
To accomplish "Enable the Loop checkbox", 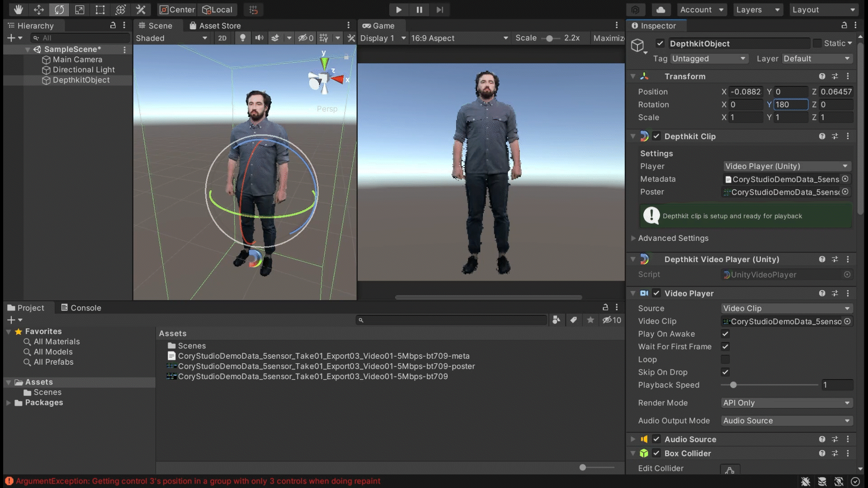I will 725,359.
